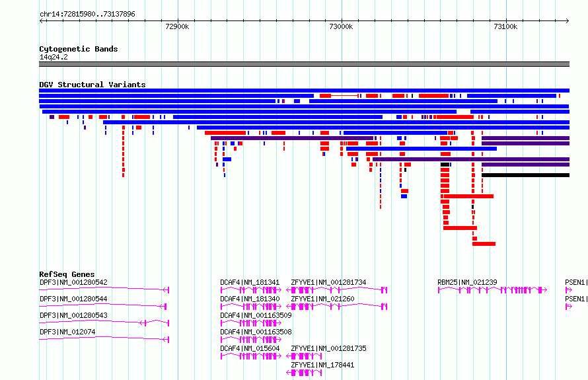Open ZFYVE1|NM_021260 gene label

pyautogui.click(x=322, y=299)
